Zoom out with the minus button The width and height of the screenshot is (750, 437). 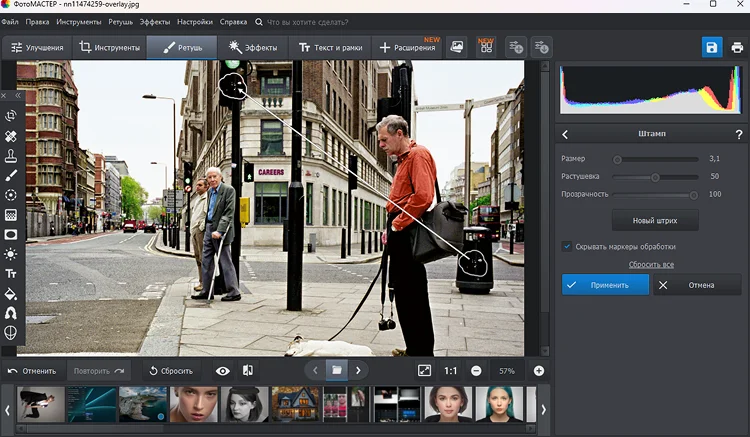(x=476, y=371)
